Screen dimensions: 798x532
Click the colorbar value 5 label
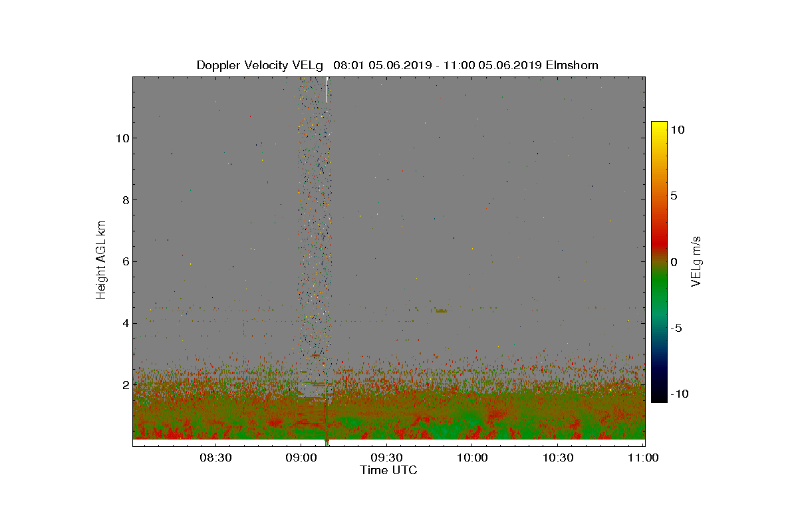click(674, 196)
